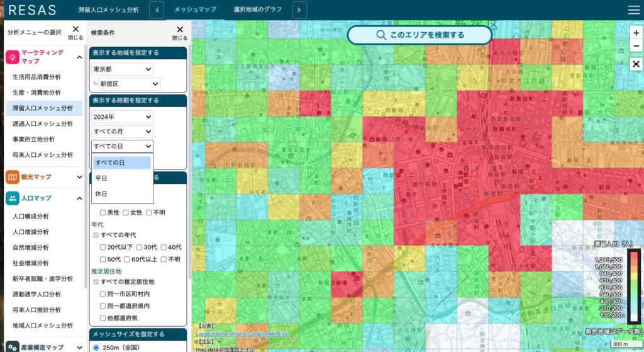Select the 250m mesh size radio button

96,348
